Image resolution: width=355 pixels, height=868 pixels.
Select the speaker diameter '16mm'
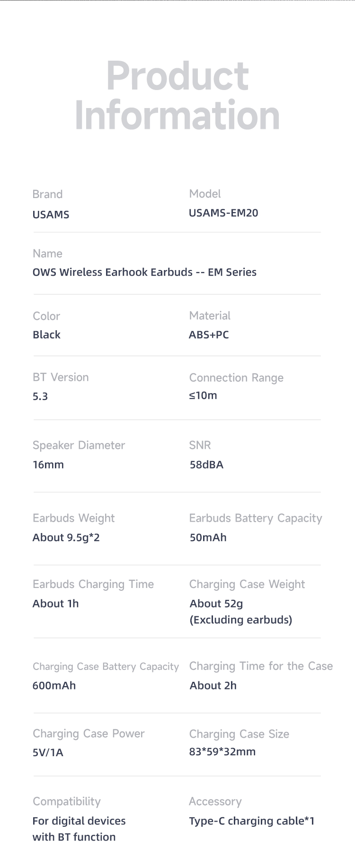pyautogui.click(x=48, y=465)
